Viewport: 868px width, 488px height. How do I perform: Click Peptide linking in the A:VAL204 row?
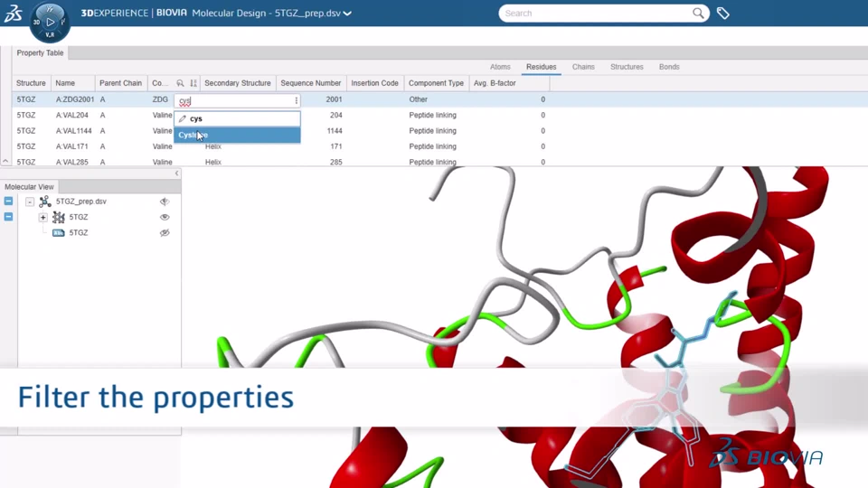433,115
